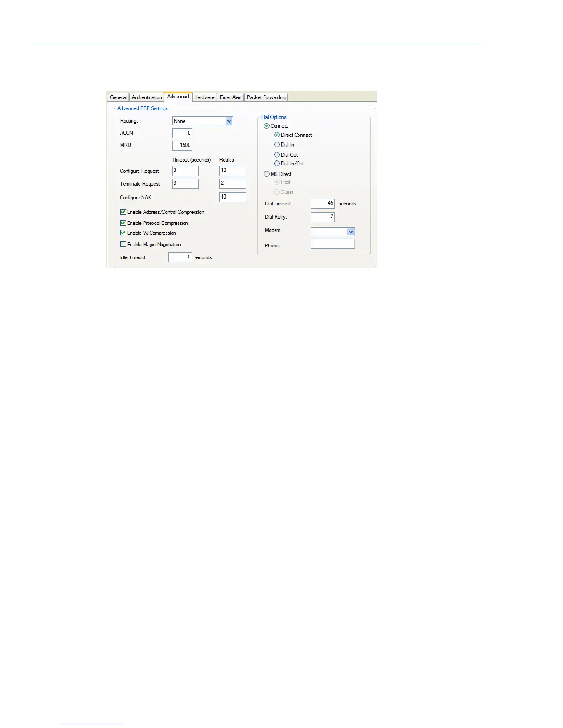Select the Dial In option
The image size is (563, 728).
click(x=277, y=144)
